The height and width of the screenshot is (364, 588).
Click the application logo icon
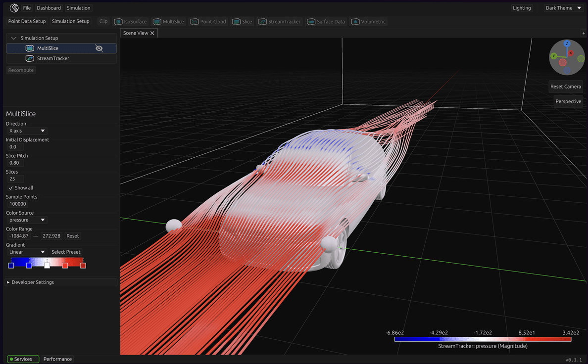point(14,8)
